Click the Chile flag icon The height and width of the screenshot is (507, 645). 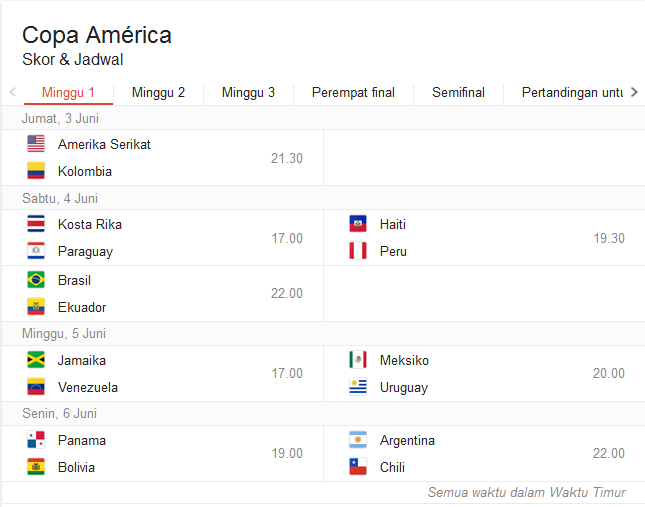click(x=358, y=467)
